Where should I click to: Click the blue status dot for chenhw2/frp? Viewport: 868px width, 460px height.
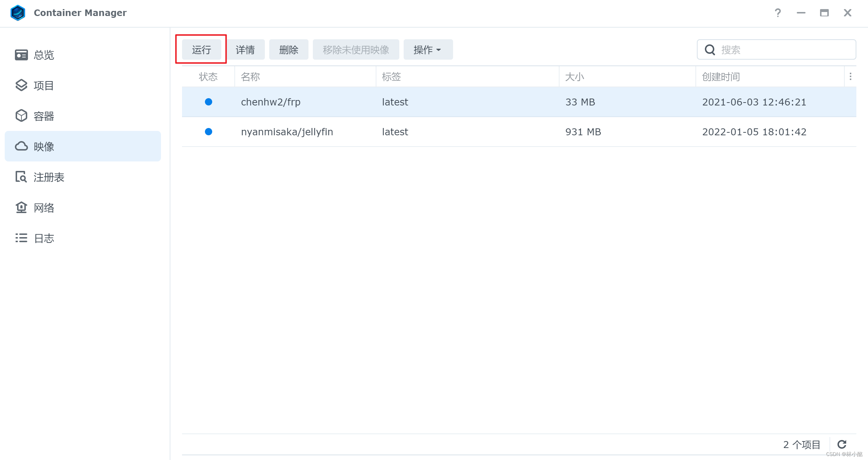point(209,102)
